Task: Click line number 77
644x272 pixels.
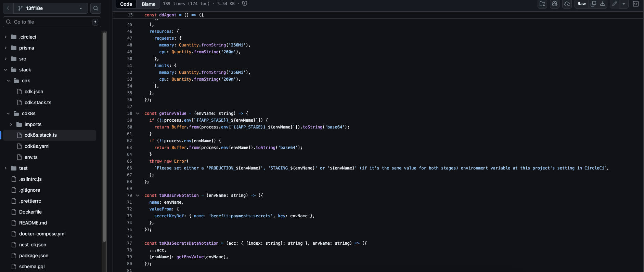Action: pyautogui.click(x=129, y=243)
